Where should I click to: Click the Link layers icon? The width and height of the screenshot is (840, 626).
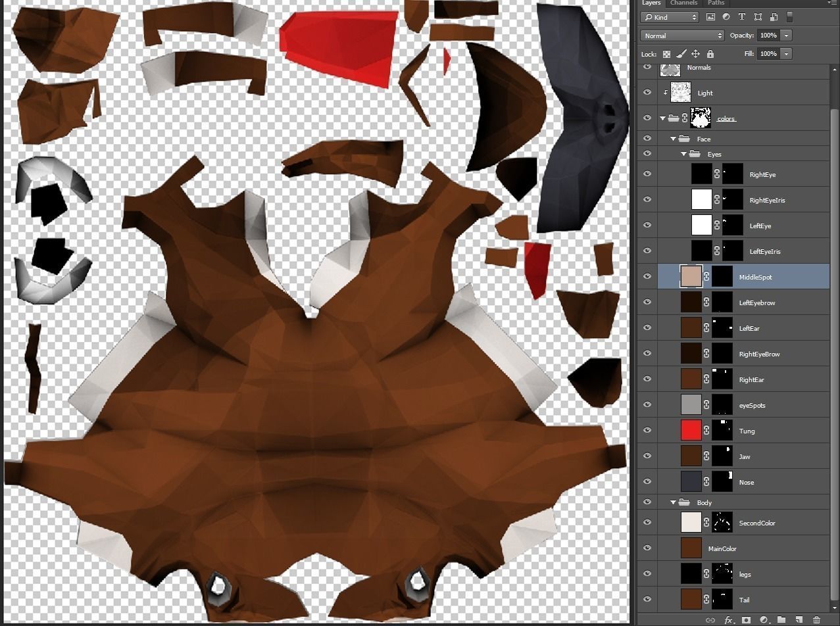[x=710, y=619]
